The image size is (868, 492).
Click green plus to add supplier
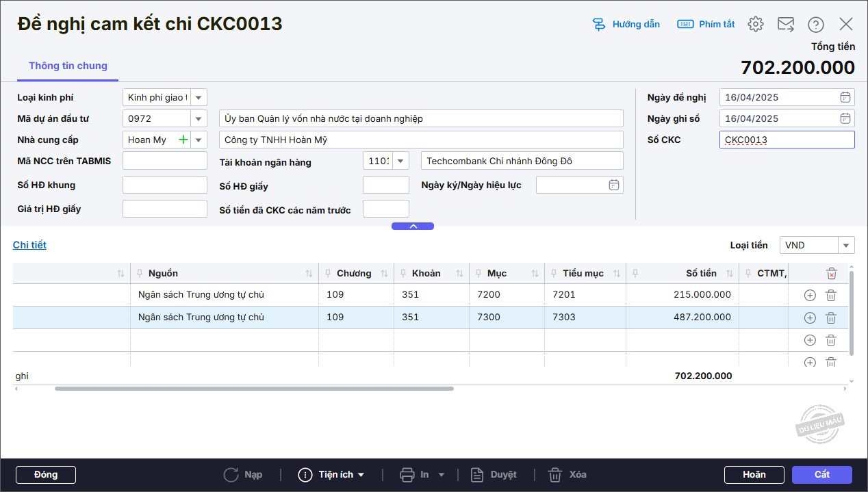point(183,140)
